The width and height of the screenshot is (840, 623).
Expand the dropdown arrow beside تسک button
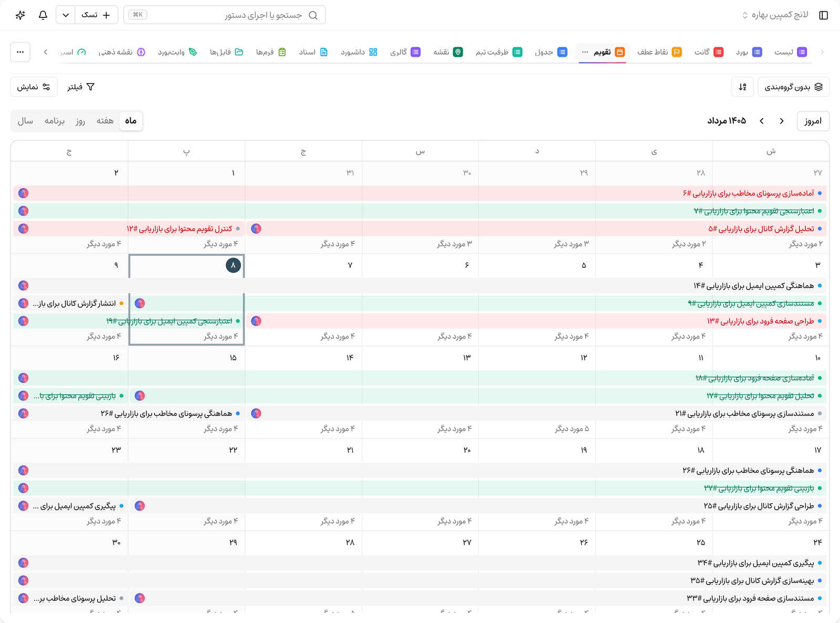(66, 15)
